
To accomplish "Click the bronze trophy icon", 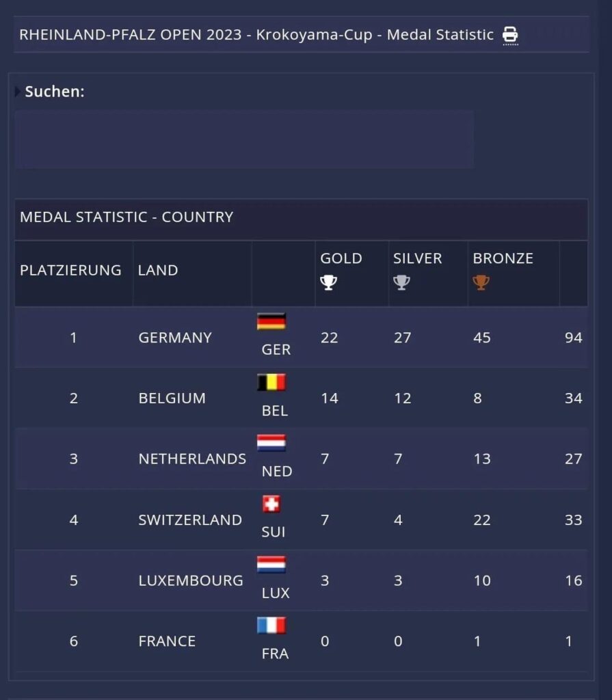I will [x=481, y=282].
